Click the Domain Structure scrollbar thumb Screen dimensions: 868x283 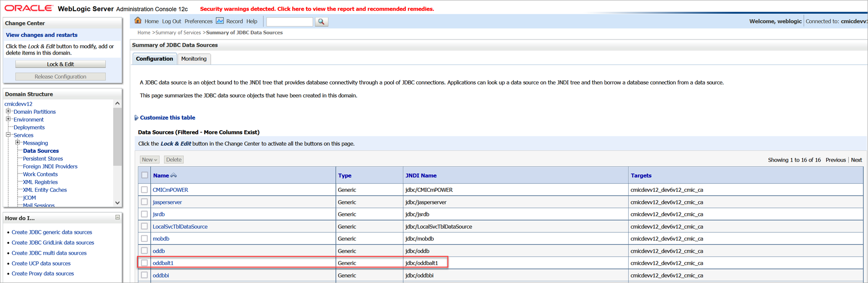(x=117, y=136)
